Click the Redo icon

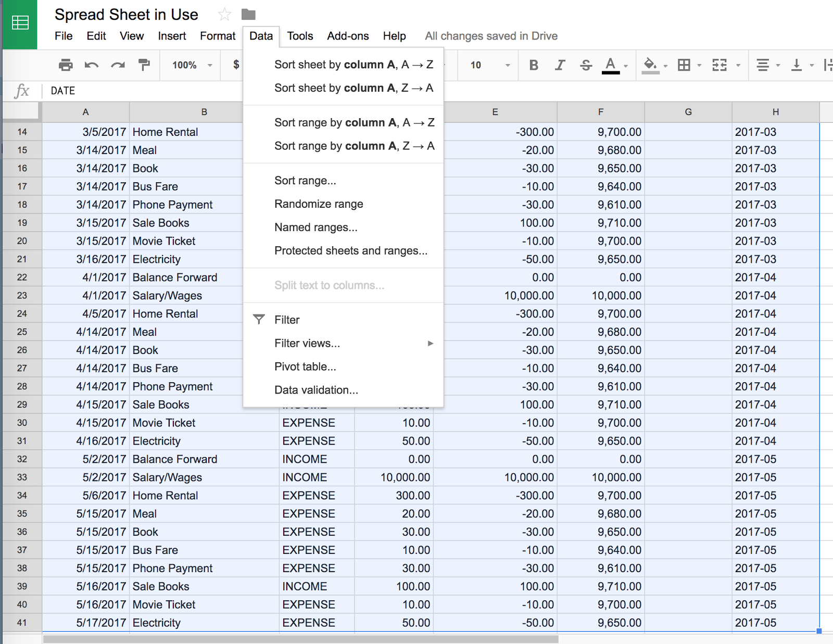[x=118, y=65]
